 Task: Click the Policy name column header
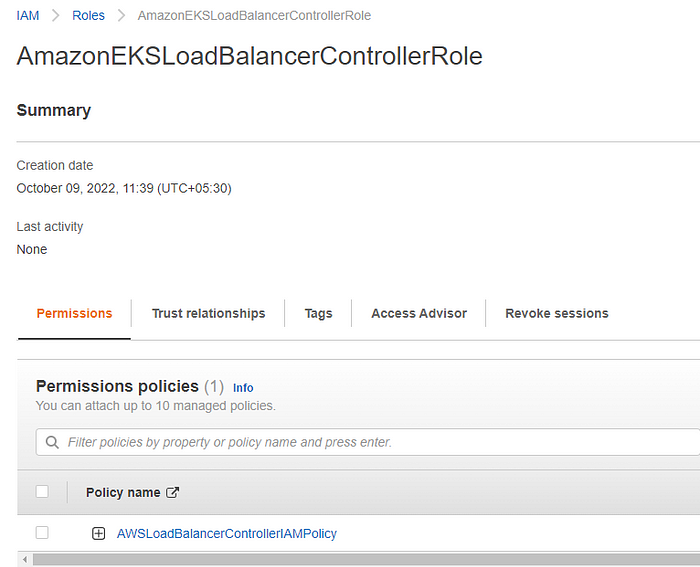tap(123, 492)
